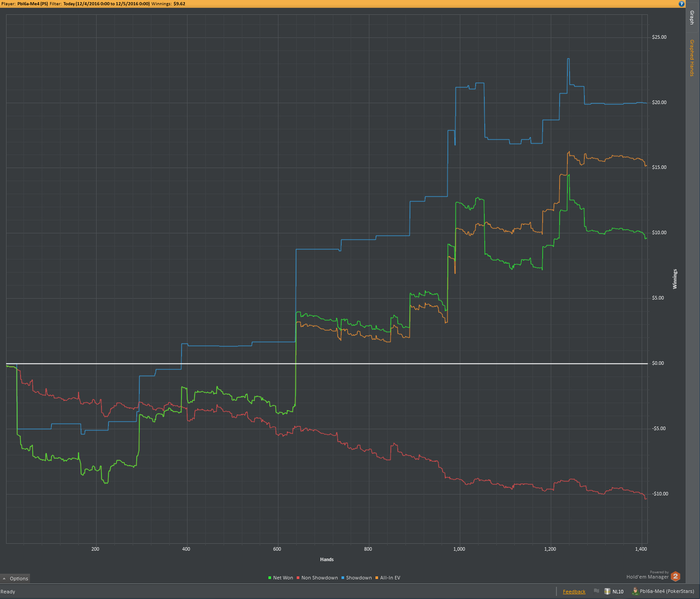Open the help icon in the orange header
700x599 pixels.
681,4
